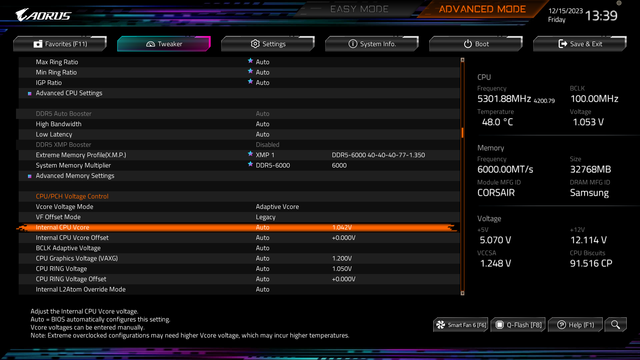Select CPU Graphics Voltage (VAXG) row

(x=239, y=258)
